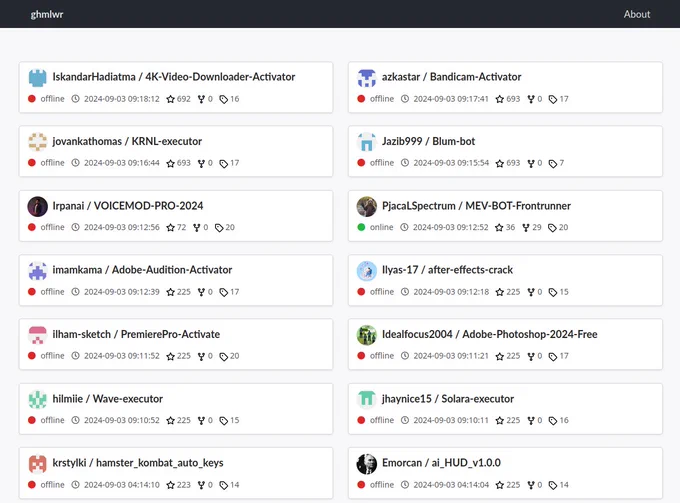Select timestamp 2024-09-03 04:14:10
The width and height of the screenshot is (680, 503).
pyautogui.click(x=122, y=485)
